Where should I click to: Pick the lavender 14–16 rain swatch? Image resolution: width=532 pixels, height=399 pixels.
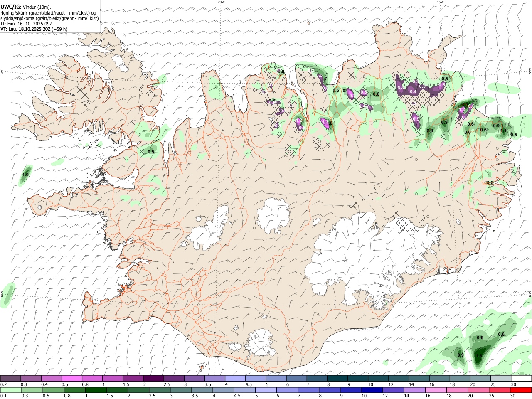[x=415, y=390]
